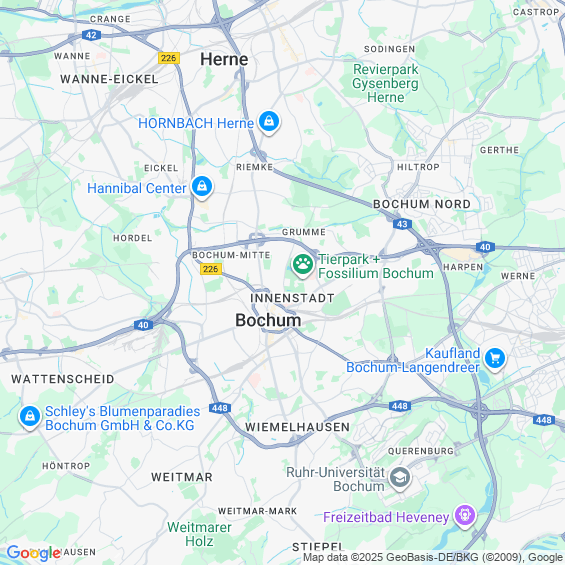Open the Tierpark + Fossilium Bochum paw icon
This screenshot has height=565, width=565.
303,265
